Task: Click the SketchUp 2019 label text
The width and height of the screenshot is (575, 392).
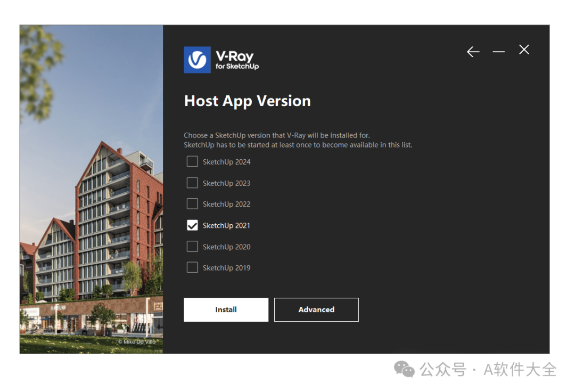Action: (x=227, y=268)
